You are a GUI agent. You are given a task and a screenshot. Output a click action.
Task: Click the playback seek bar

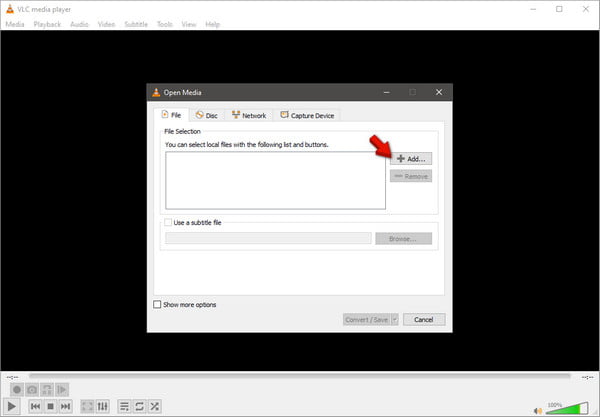(300, 376)
